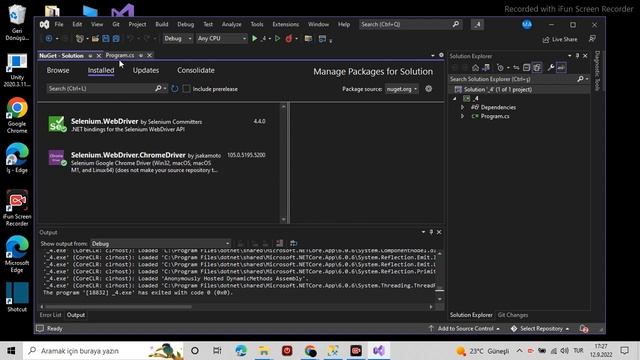Image resolution: width=640 pixels, height=360 pixels.
Task: Toggle Word Wrap in Output panel
Action: 293,244
